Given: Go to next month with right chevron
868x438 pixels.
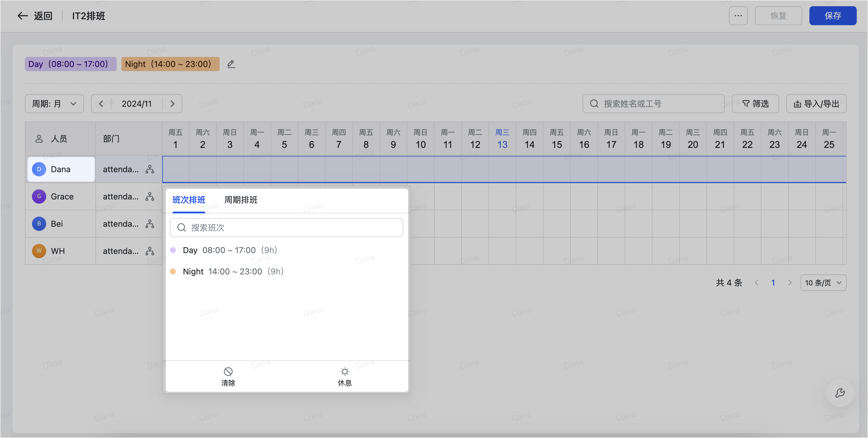Looking at the screenshot, I should (173, 103).
